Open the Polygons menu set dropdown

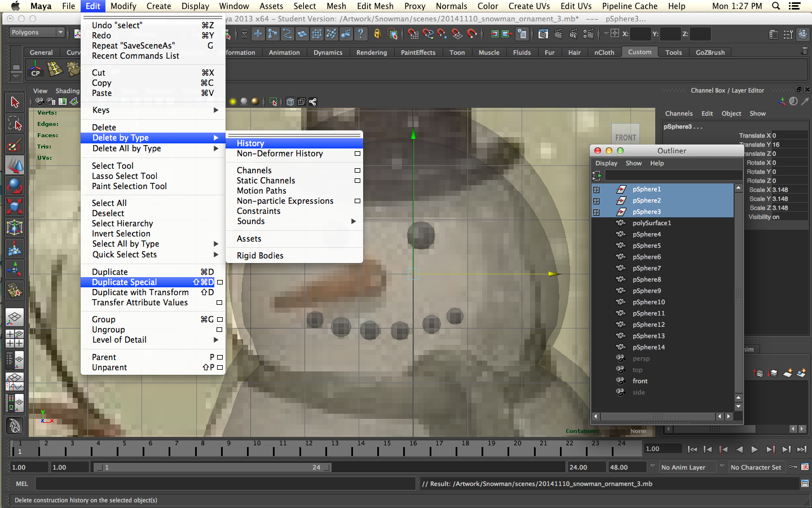tap(37, 33)
